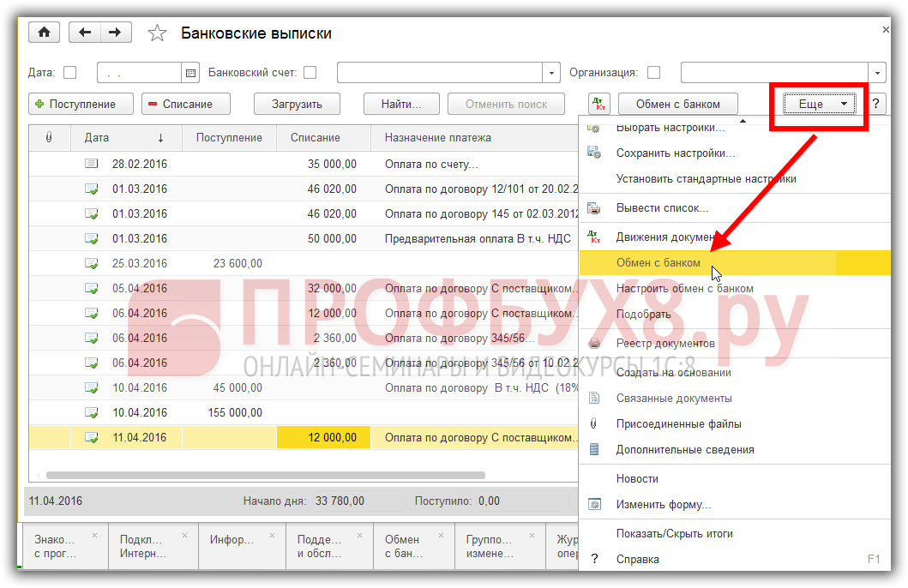
Task: Click posted icon in 11.04.2016 row
Action: 92,437
